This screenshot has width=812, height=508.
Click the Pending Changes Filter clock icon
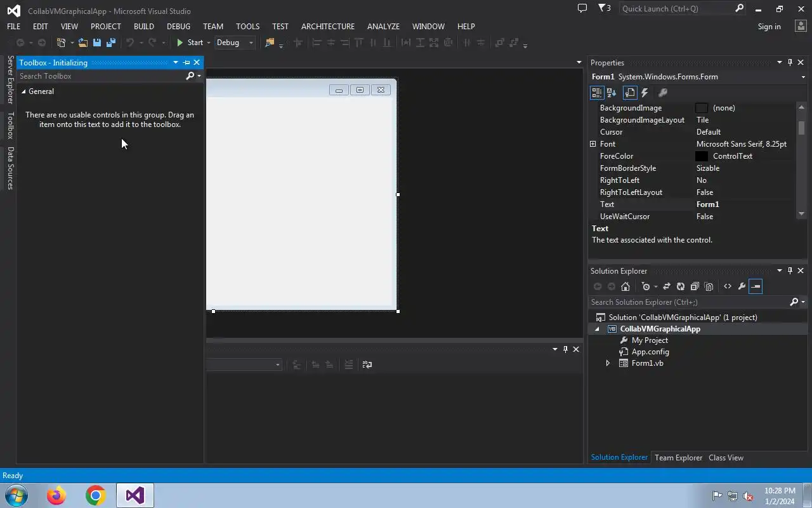(646, 286)
